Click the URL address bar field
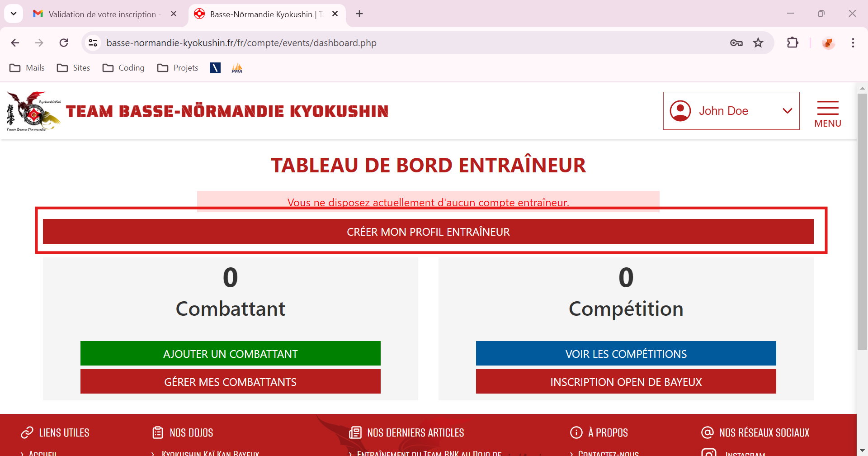The width and height of the screenshot is (868, 456). tap(407, 43)
